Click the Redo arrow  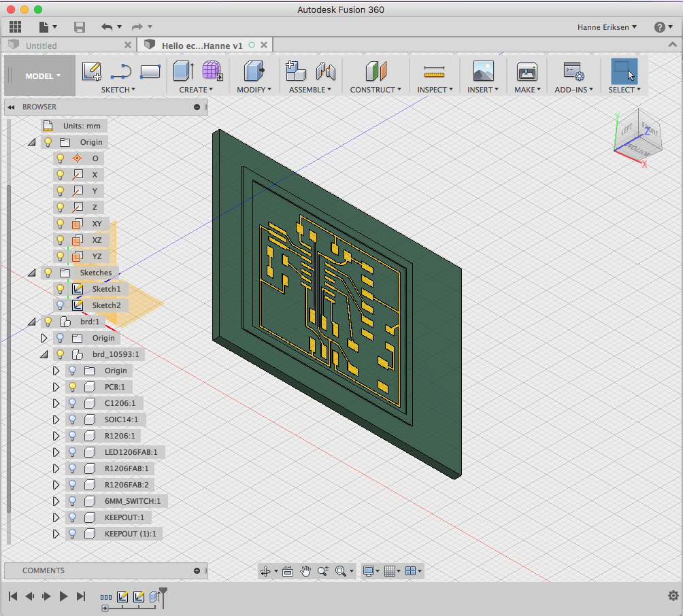pos(137,27)
